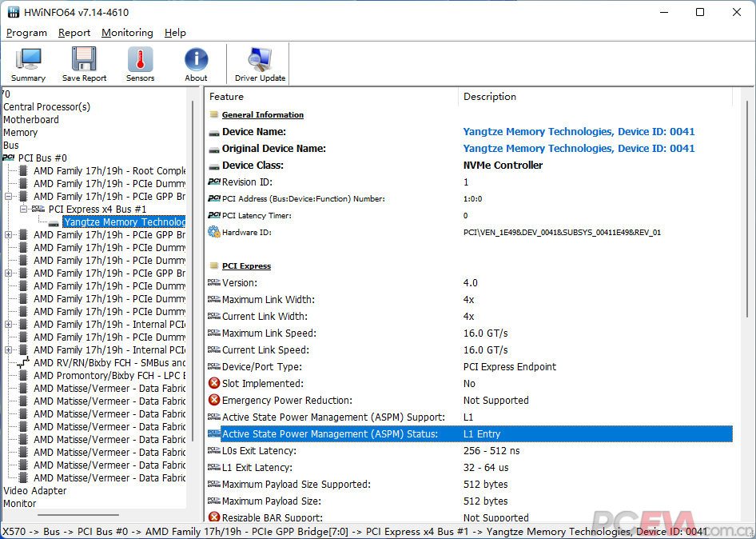Click the HWiNFO64 title bar app icon
This screenshot has height=539, width=756.
[x=13, y=13]
